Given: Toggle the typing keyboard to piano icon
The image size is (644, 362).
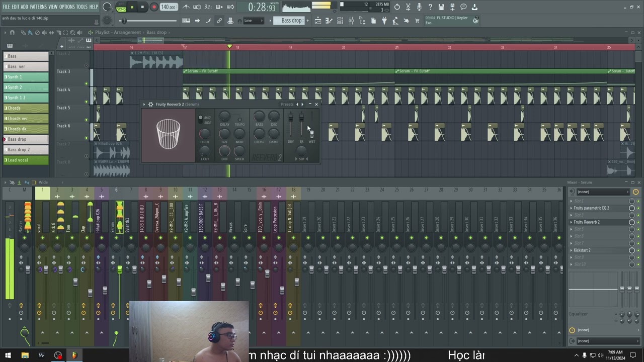Looking at the screenshot, I should [186, 21].
